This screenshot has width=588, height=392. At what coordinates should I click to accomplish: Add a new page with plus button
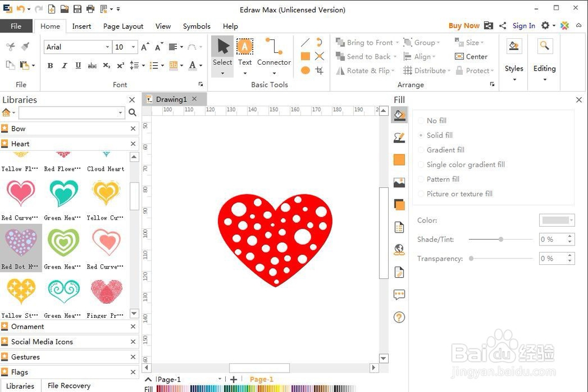[233, 380]
